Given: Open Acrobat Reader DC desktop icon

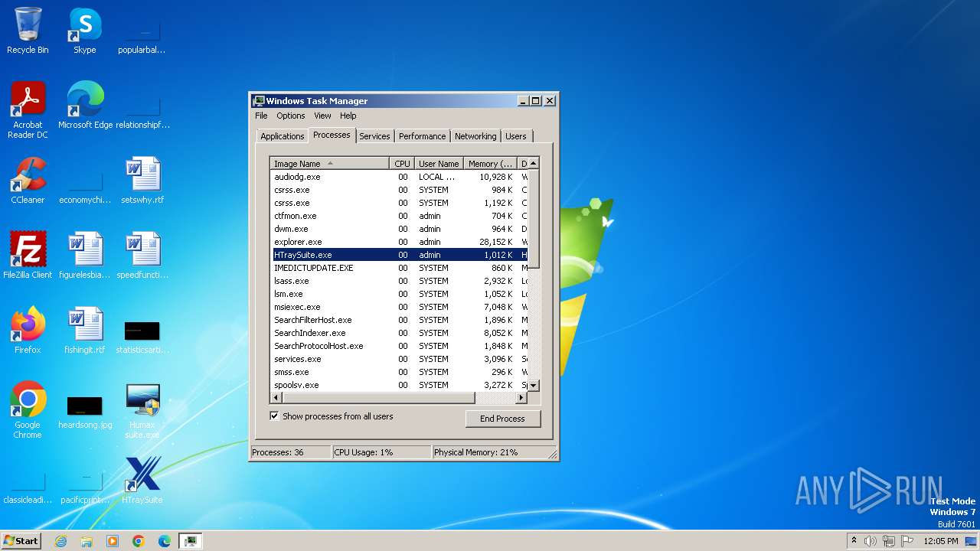Looking at the screenshot, I should coord(28,109).
